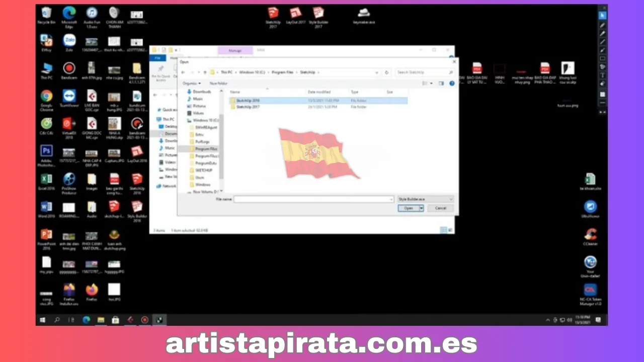Click Network in background Explorer sidebar
Screen dimensions: 644x362
click(x=167, y=186)
